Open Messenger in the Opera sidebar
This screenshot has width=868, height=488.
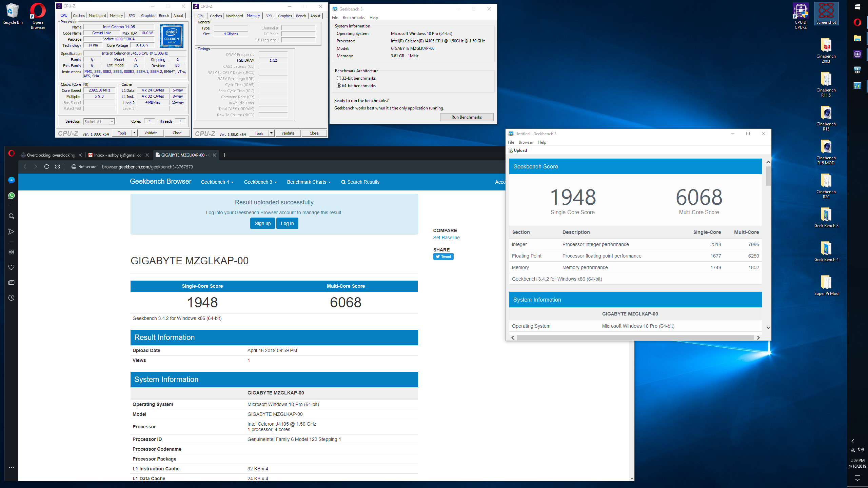[x=11, y=180]
